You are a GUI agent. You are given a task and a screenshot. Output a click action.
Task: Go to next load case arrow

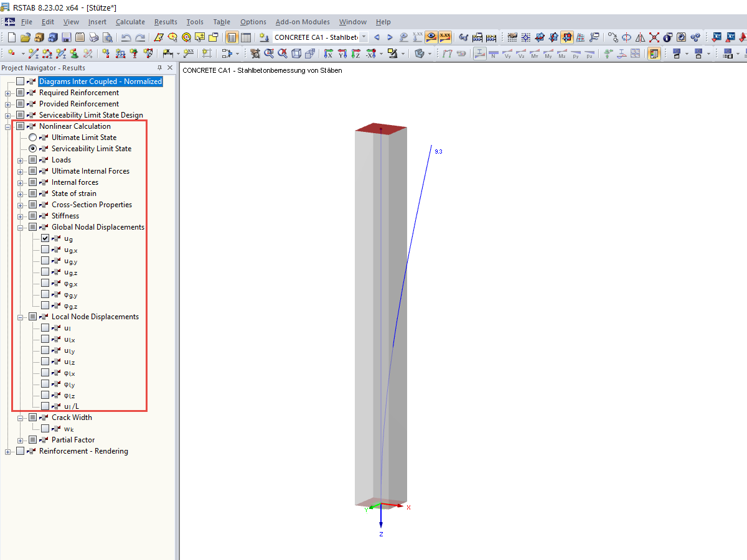(x=390, y=37)
